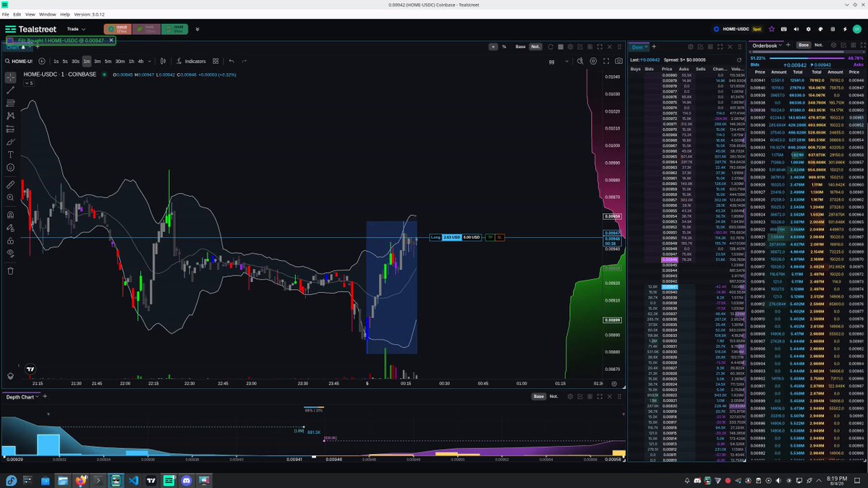The image size is (868, 488).
Task: Open Discord from the taskbar
Action: pyautogui.click(x=187, y=480)
